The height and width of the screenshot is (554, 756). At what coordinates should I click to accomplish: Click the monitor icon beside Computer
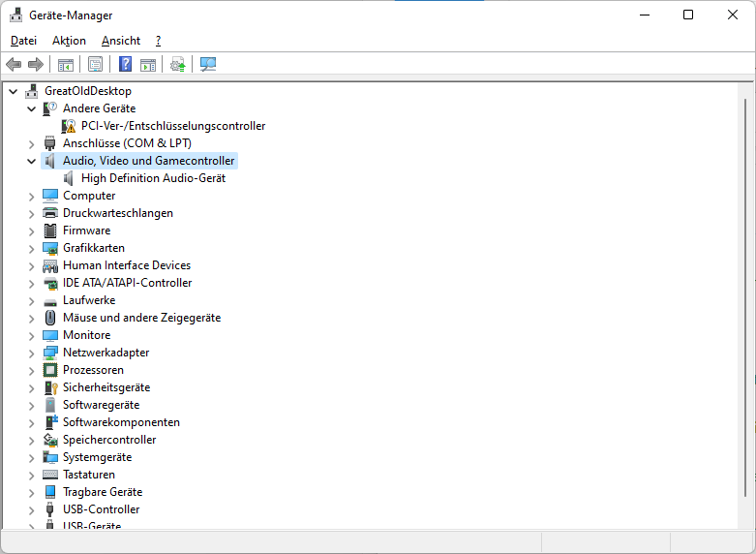50,196
